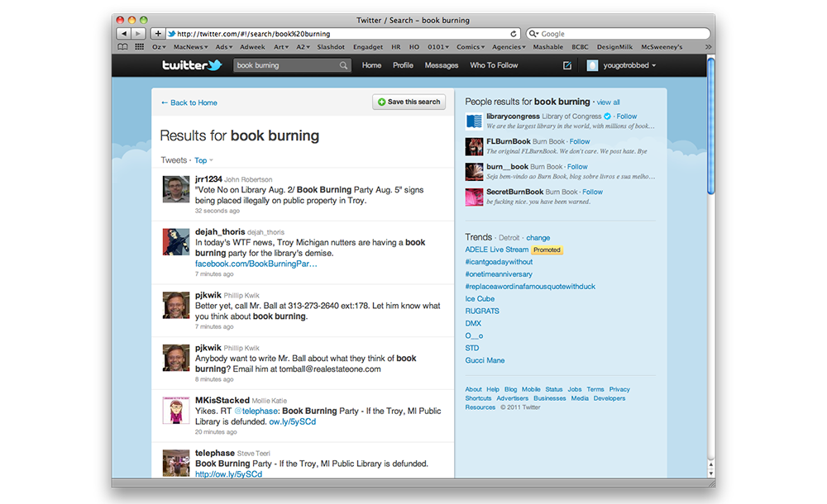This screenshot has height=504, width=827.
Task: Open the #icantgoadaywithout trend
Action: pyautogui.click(x=499, y=261)
